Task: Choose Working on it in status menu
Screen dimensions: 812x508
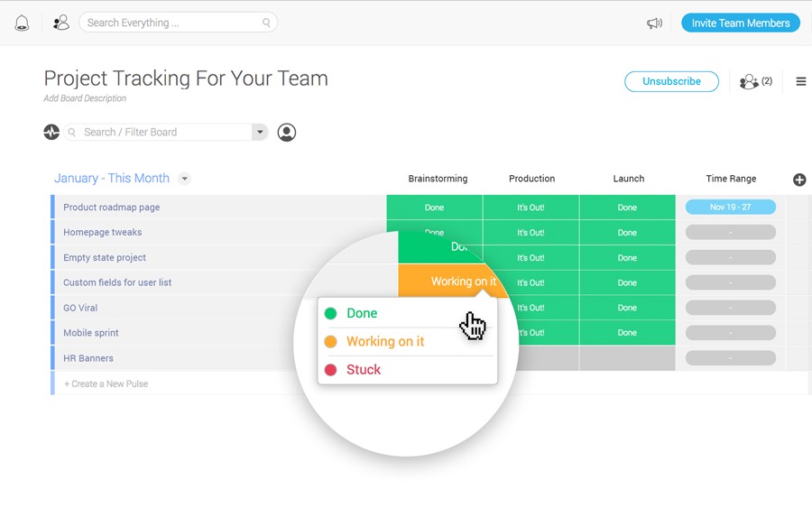Action: (x=407, y=341)
